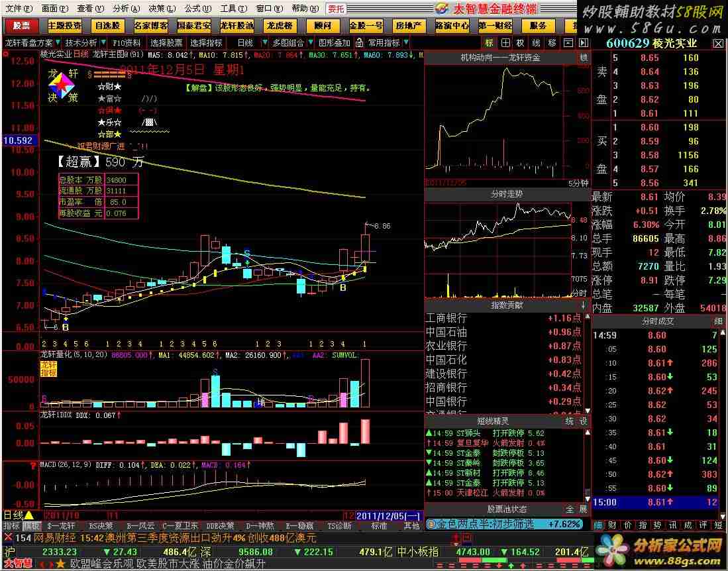
Task: Click 展 in 股票池状态 header
Action: (583, 509)
